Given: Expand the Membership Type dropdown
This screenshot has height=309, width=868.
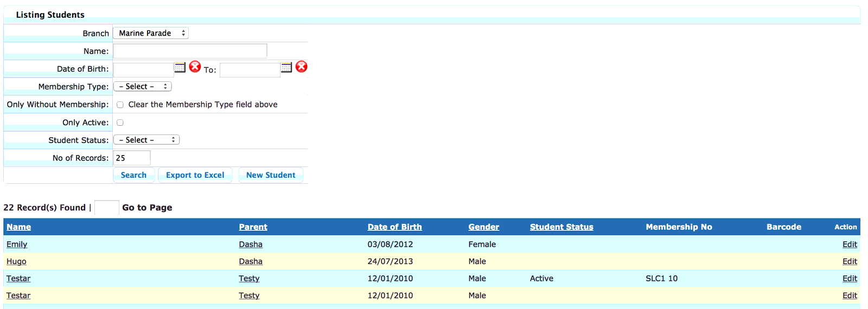Looking at the screenshot, I should pos(143,86).
